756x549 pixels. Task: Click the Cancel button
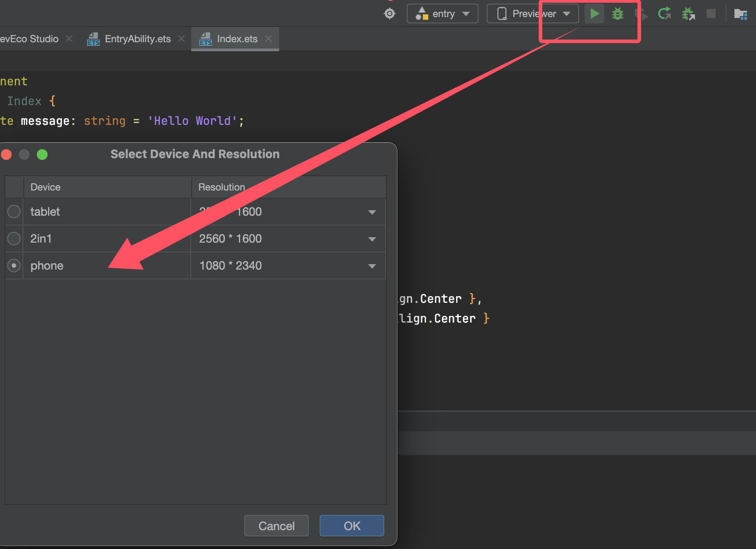pos(276,526)
